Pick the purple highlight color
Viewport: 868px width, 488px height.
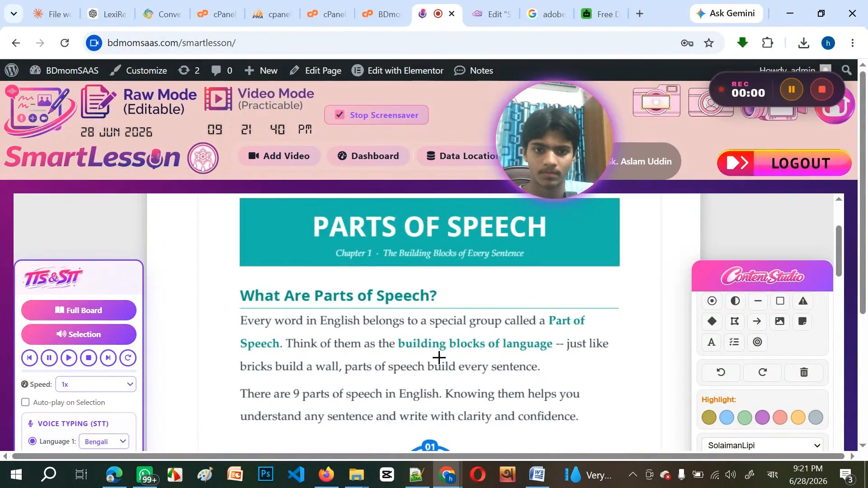[x=762, y=417]
